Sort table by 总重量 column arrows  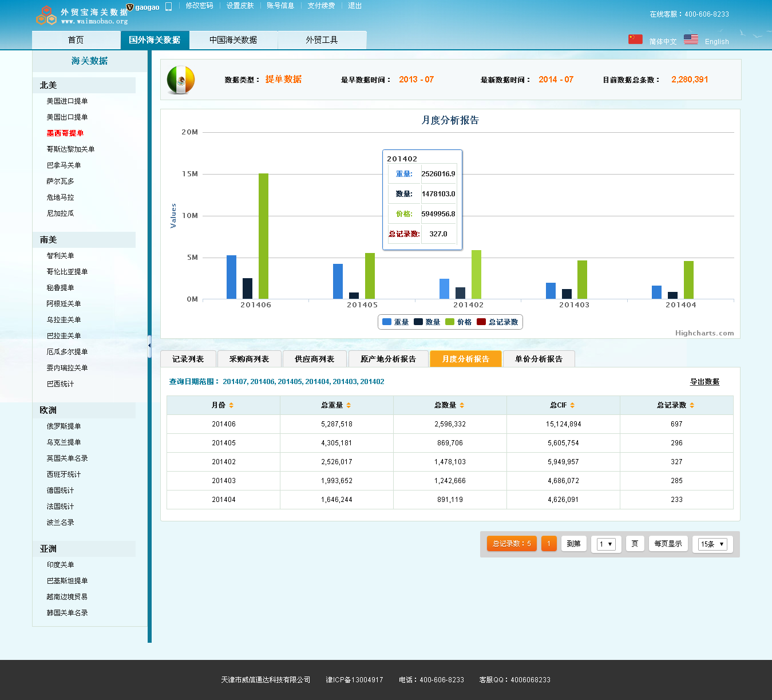(x=349, y=405)
